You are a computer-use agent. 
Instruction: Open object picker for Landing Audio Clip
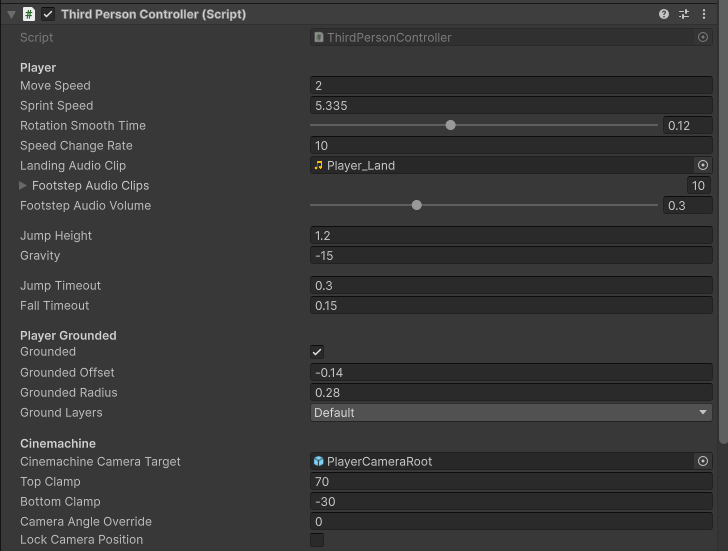point(703,165)
